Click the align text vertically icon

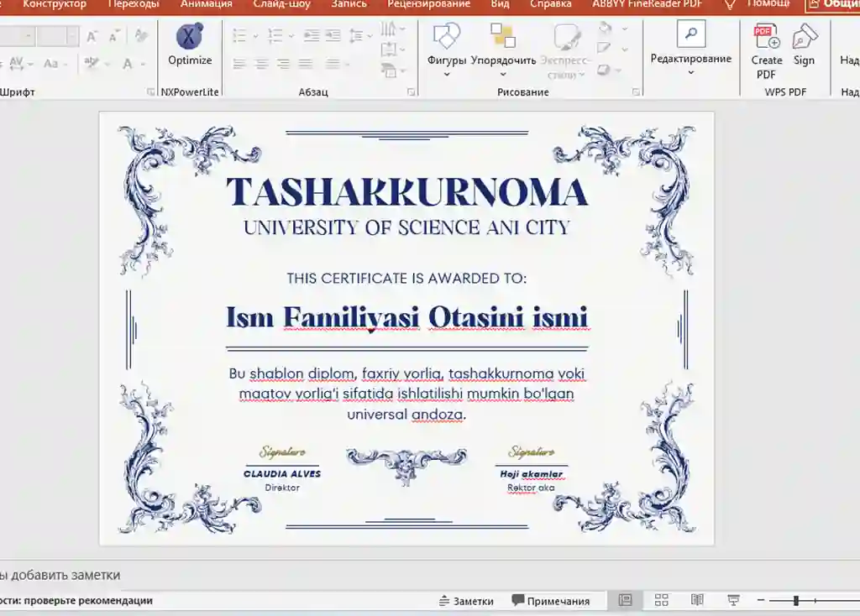pyautogui.click(x=388, y=50)
